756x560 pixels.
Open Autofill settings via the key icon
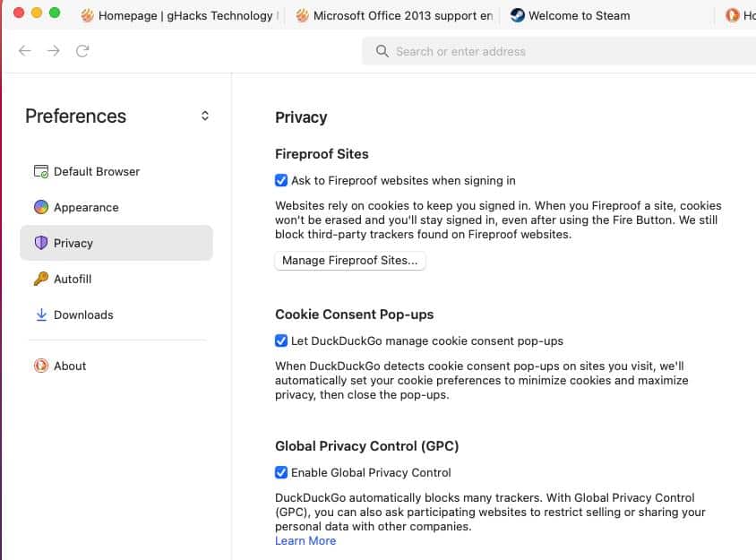pos(41,279)
